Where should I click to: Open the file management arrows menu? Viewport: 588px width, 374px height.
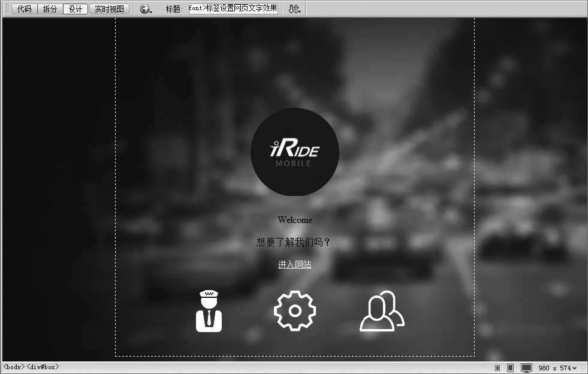tap(294, 8)
